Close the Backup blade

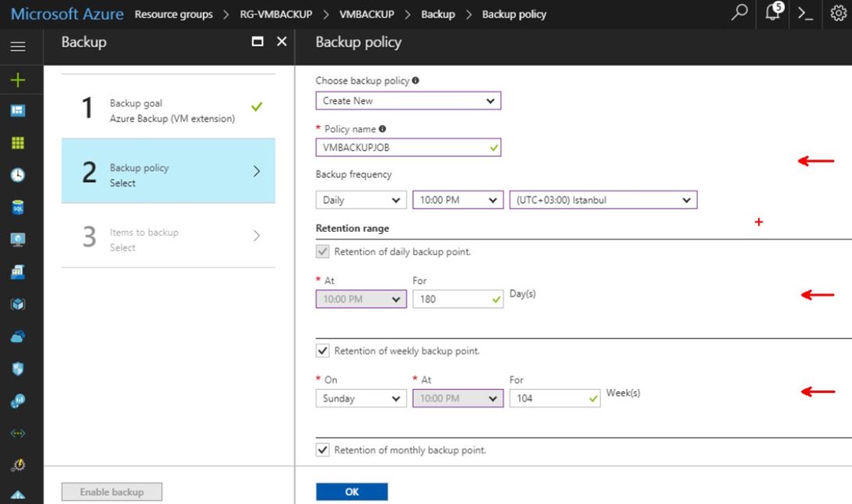282,41
